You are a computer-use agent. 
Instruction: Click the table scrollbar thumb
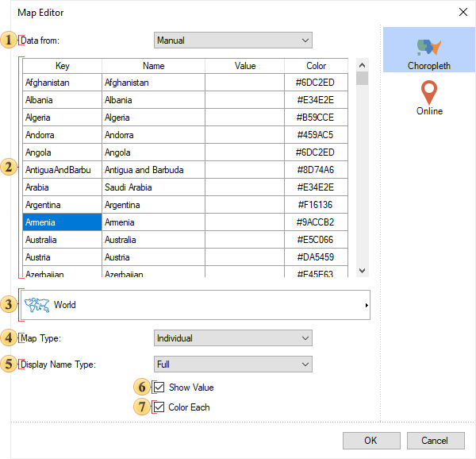[362, 79]
